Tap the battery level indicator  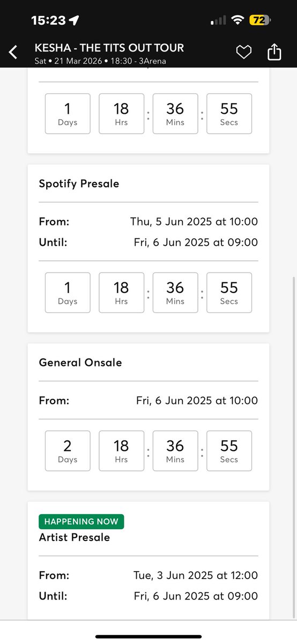click(259, 20)
